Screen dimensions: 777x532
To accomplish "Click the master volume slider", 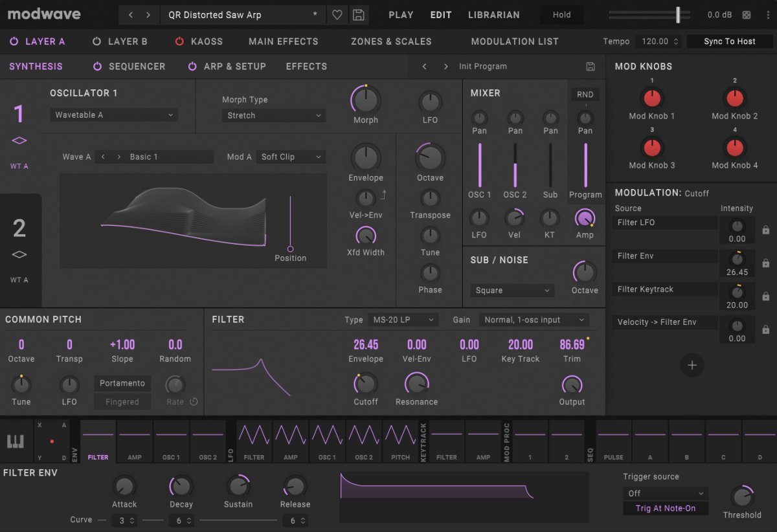I will coord(649,15).
